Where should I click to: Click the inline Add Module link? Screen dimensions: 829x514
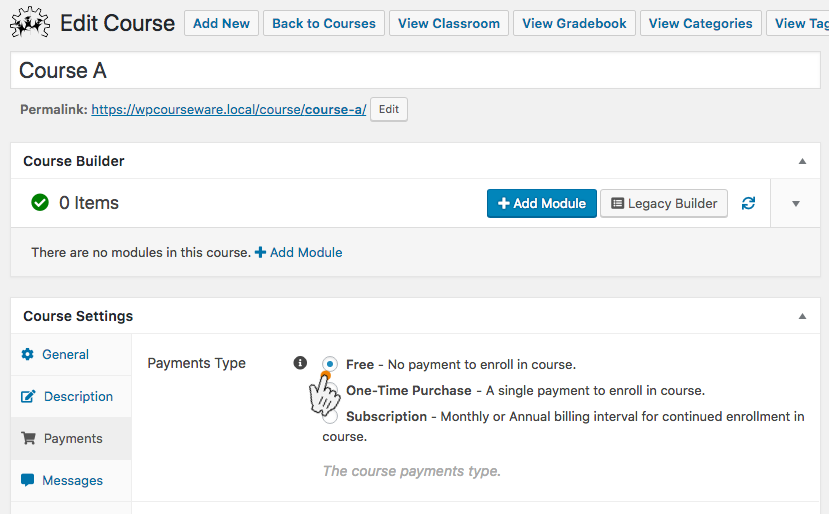click(299, 252)
